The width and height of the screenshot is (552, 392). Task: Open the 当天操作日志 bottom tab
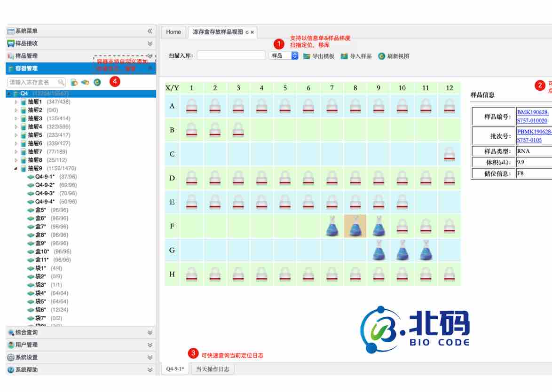pyautogui.click(x=213, y=369)
